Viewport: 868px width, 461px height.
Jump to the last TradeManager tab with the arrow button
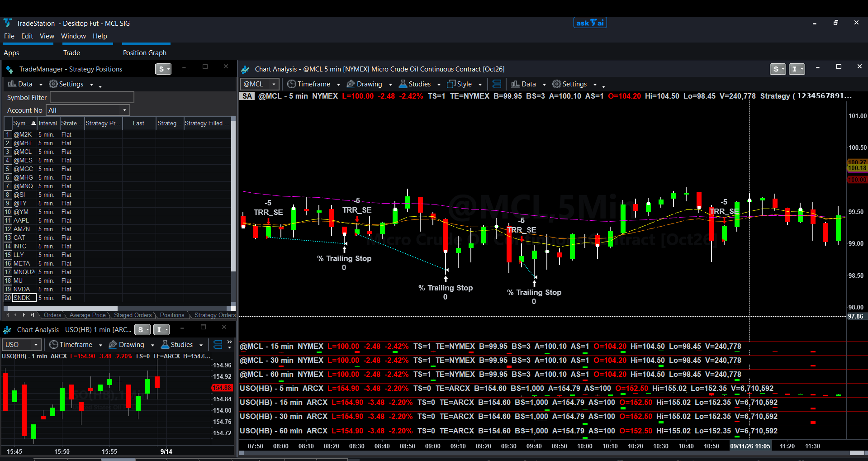click(32, 315)
